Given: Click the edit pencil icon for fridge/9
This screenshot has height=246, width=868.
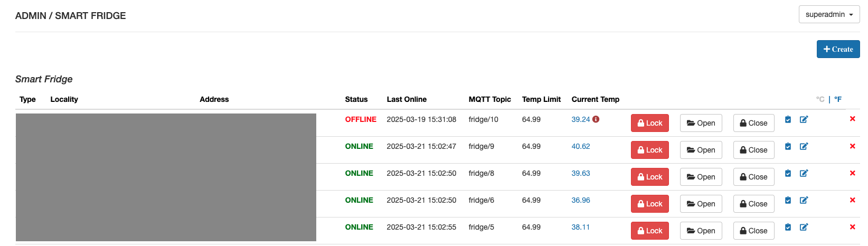Looking at the screenshot, I should point(804,146).
